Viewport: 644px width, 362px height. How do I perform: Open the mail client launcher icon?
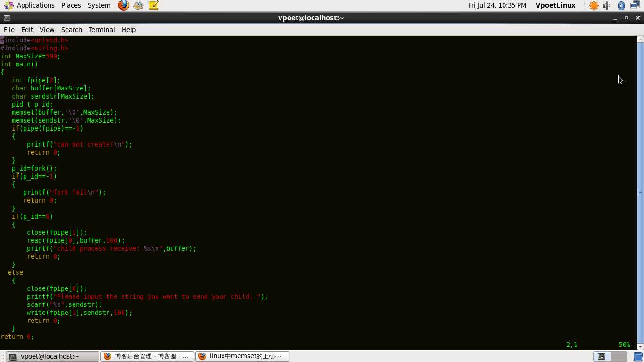tap(139, 6)
